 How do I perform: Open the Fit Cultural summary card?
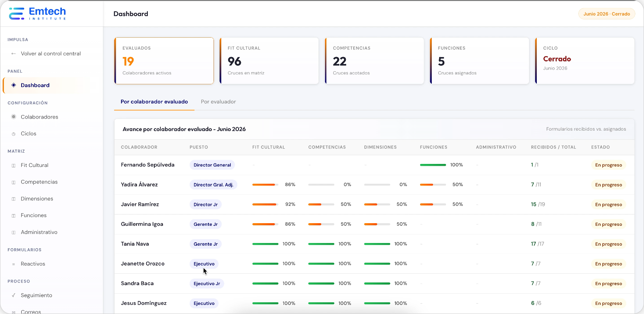(269, 61)
